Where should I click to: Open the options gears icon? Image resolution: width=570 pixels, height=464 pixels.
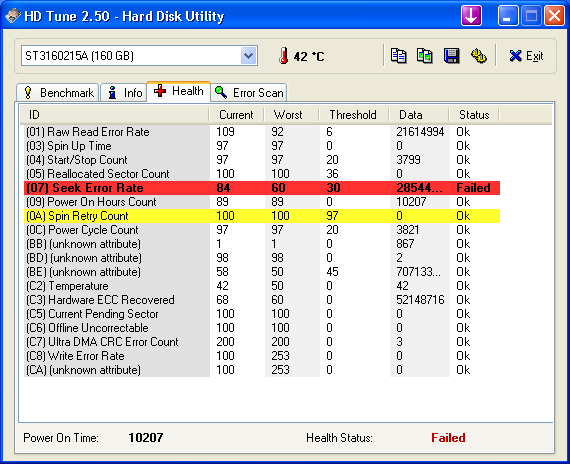coord(478,56)
